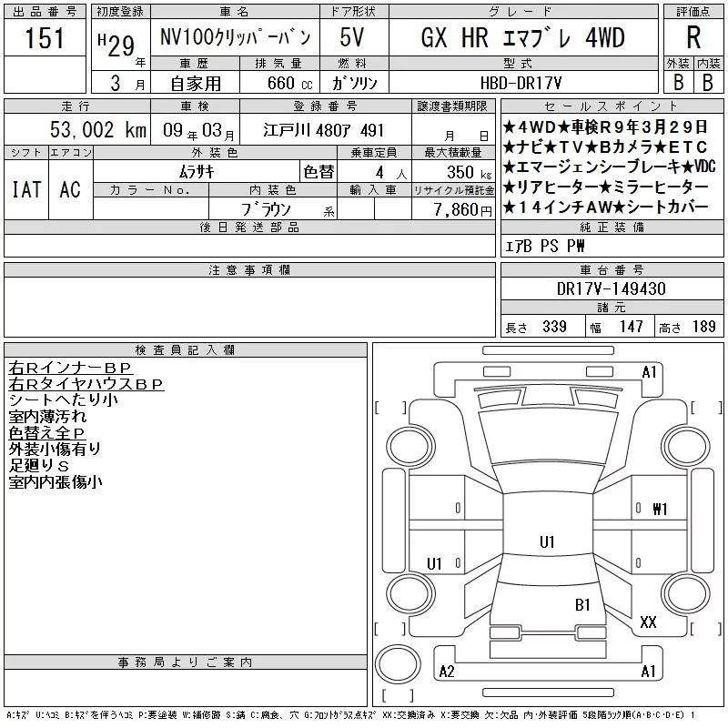Click chassis number DR17V-149430

point(612,288)
